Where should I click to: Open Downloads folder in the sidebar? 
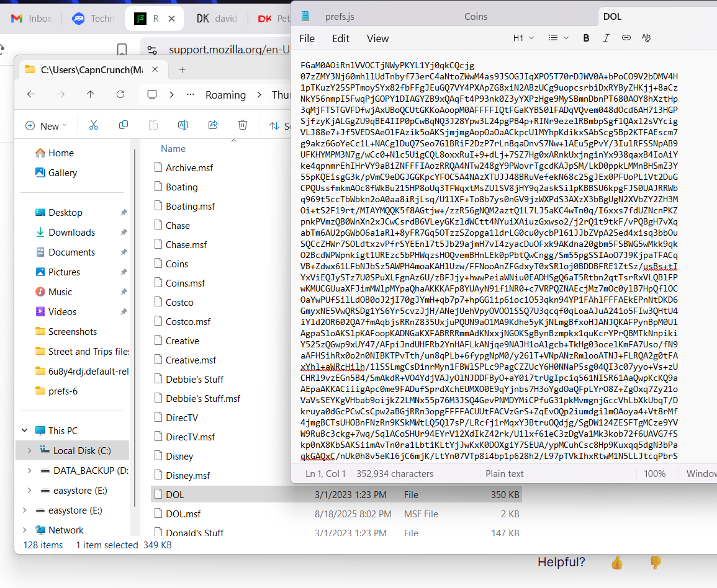click(71, 232)
